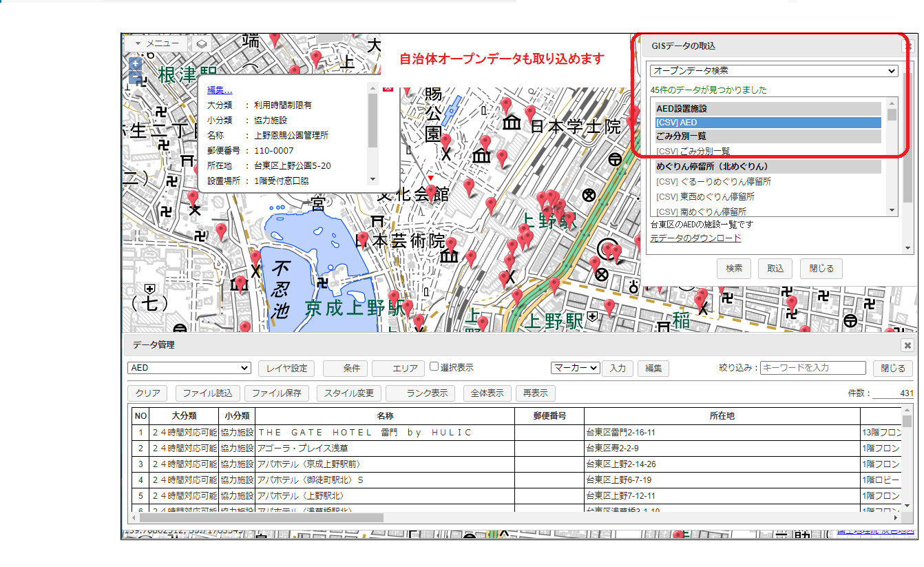924x567 pixels.
Task: Click the レイヤ設定 button
Action: 286,369
